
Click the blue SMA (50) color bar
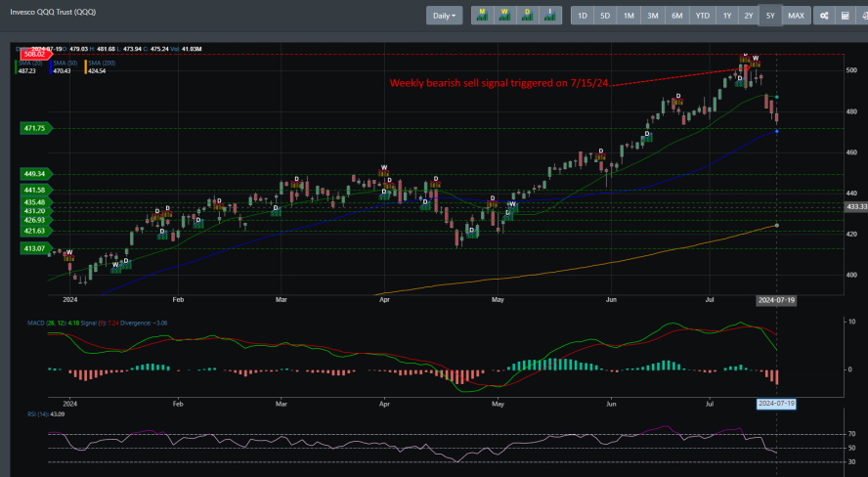pyautogui.click(x=51, y=67)
